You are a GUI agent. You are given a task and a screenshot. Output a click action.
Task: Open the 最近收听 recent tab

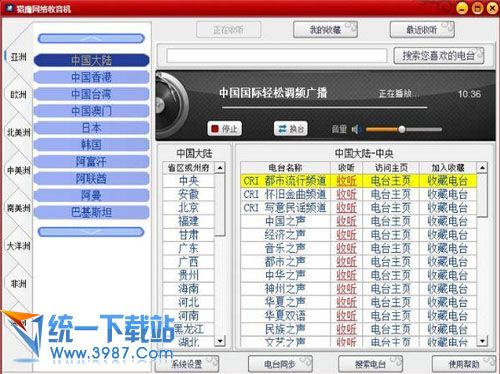[x=422, y=30]
